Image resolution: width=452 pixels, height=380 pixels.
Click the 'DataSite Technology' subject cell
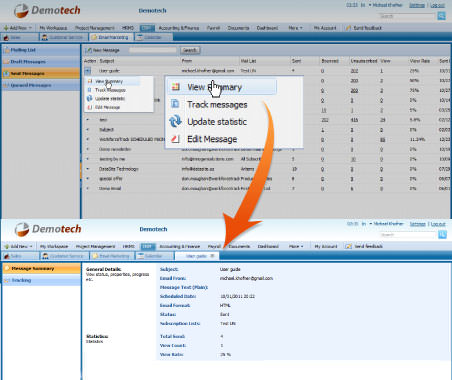119,169
